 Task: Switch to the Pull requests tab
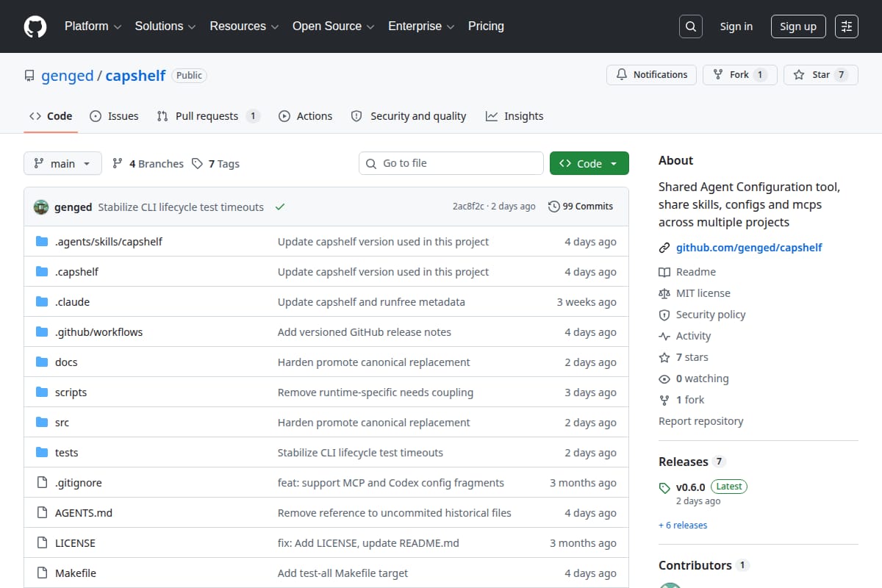click(208, 116)
